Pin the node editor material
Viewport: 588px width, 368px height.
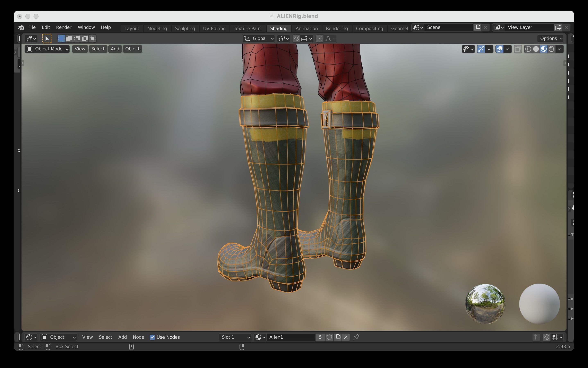coord(356,337)
